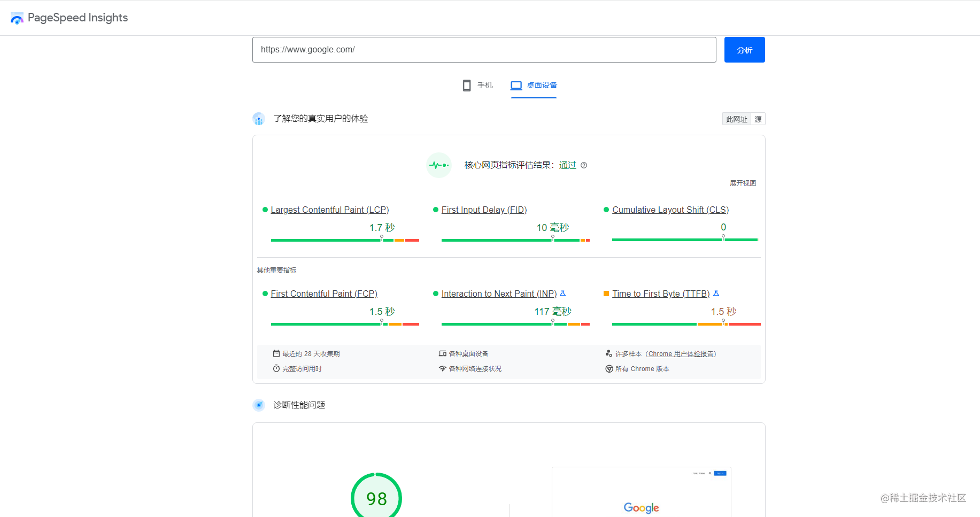Click the 完整访问用时 text
The image size is (980, 517).
click(x=302, y=369)
